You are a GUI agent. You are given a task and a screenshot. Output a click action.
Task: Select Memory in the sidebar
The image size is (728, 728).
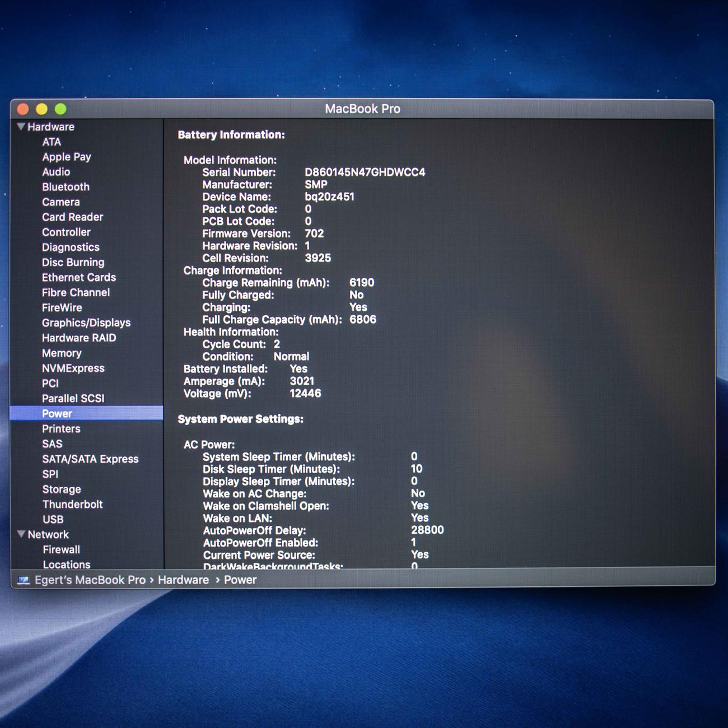[62, 353]
